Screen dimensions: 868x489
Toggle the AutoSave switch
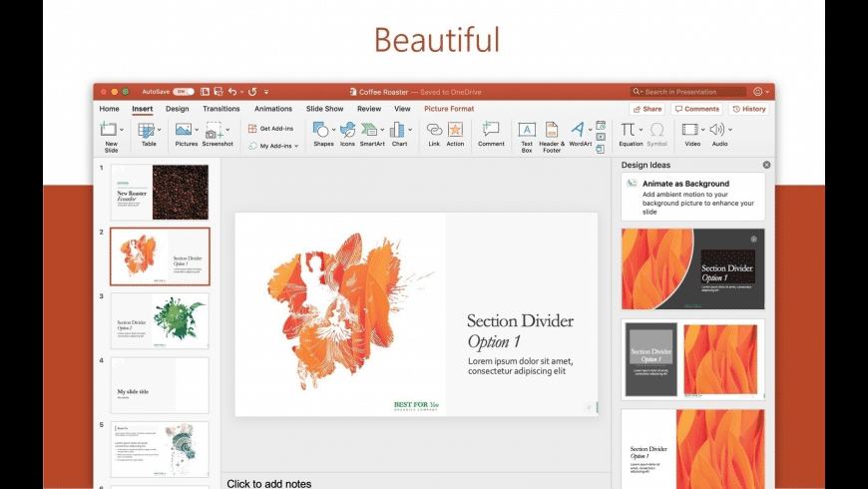click(x=183, y=92)
